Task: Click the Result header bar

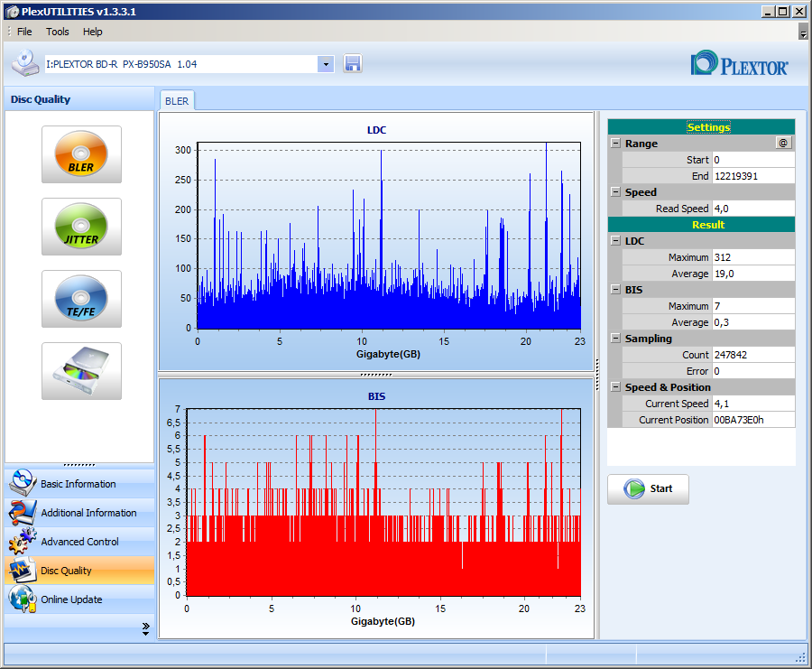Action: [x=701, y=225]
